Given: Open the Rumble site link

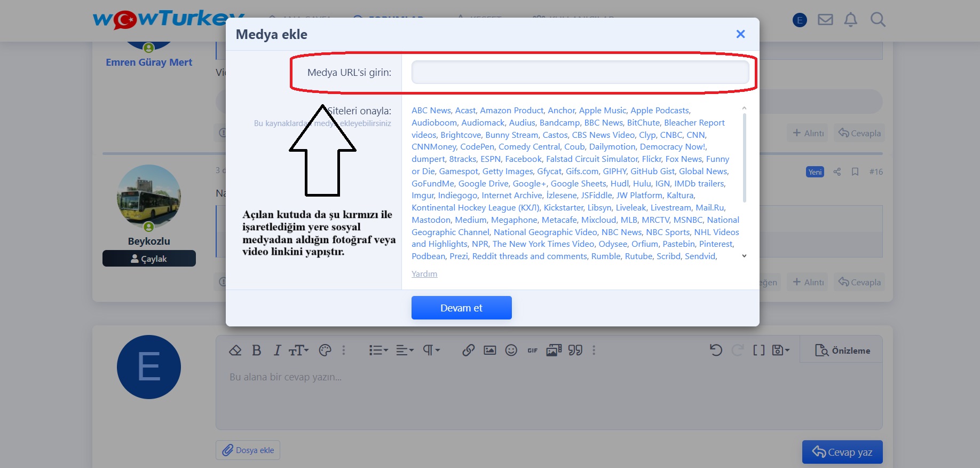Looking at the screenshot, I should coord(606,256).
